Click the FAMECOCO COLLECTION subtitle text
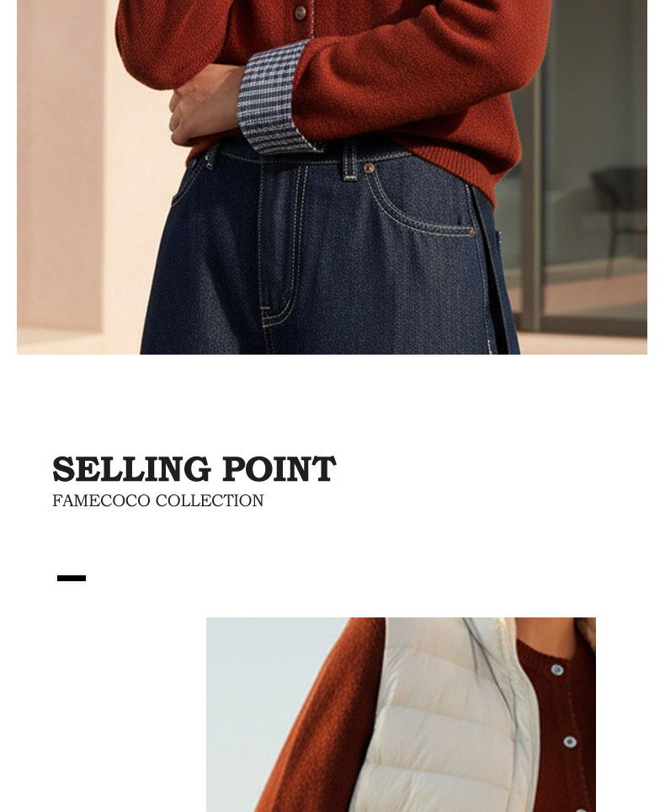665x812 pixels. (x=158, y=501)
